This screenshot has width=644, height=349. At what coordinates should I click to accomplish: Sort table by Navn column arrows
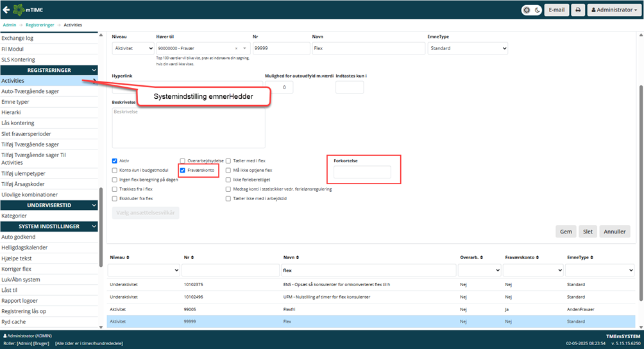click(299, 257)
